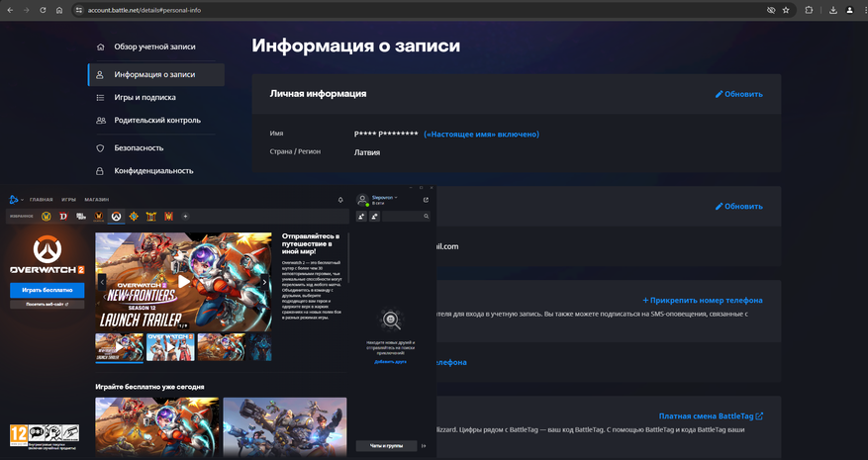The image size is (868, 460).
Task: Open the browser downloads icon
Action: 833,10
